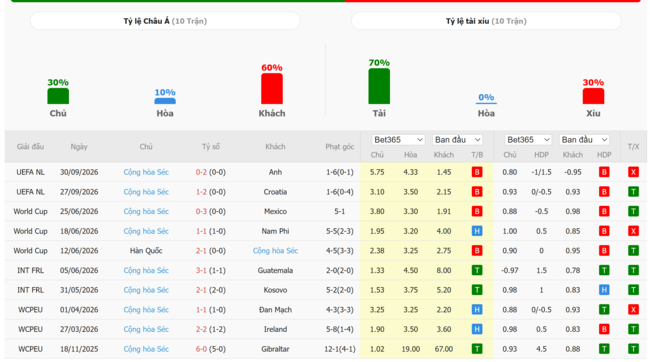The width and height of the screenshot is (650, 362).
Task: Click the T/X column header
Action: 633,146
